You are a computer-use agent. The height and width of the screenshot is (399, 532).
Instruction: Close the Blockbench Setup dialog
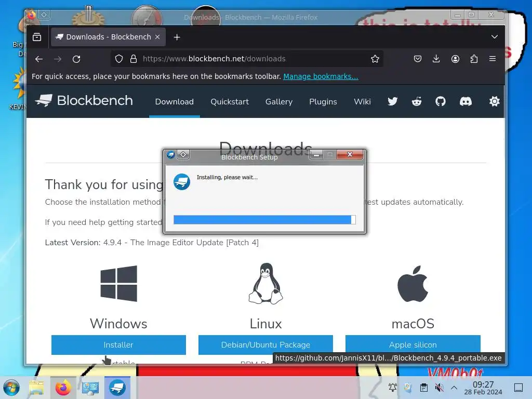click(350, 154)
